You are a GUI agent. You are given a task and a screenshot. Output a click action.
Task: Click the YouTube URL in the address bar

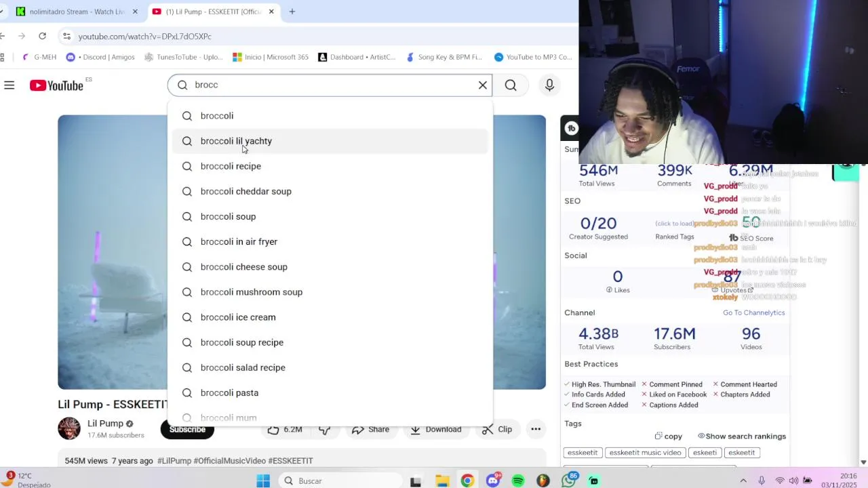(144, 37)
